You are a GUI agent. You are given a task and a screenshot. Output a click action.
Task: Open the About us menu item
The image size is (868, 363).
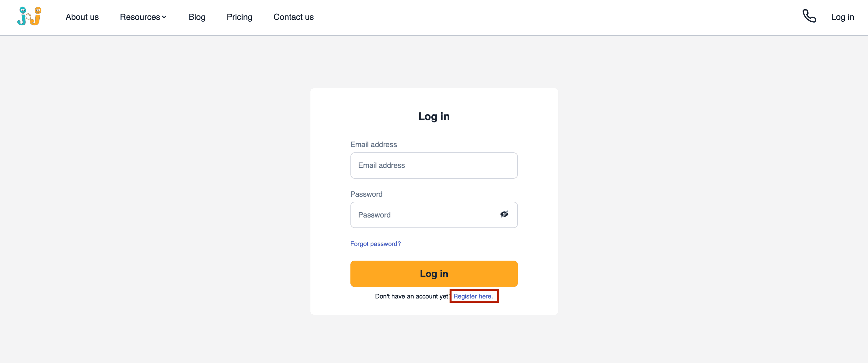[82, 17]
